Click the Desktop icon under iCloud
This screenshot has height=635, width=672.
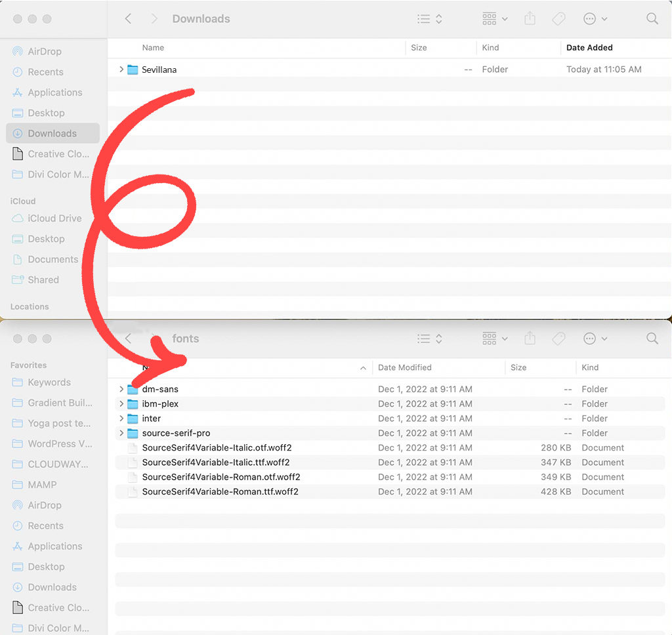point(18,239)
